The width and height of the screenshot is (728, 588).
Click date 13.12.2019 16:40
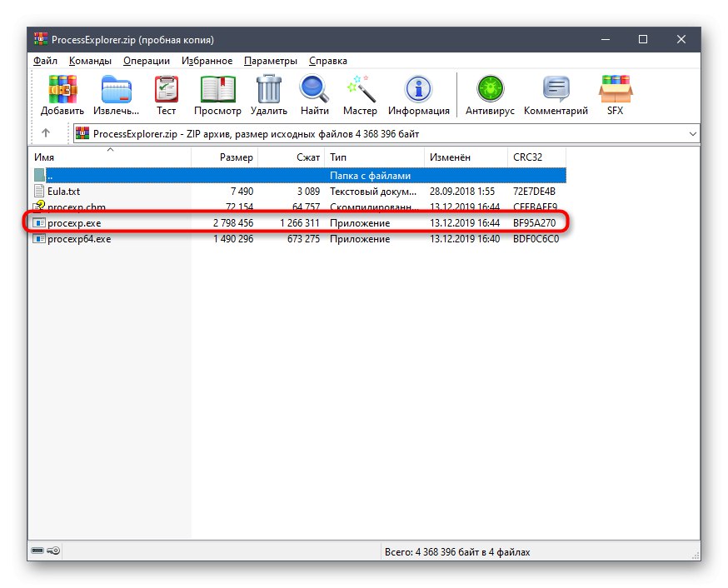(464, 239)
